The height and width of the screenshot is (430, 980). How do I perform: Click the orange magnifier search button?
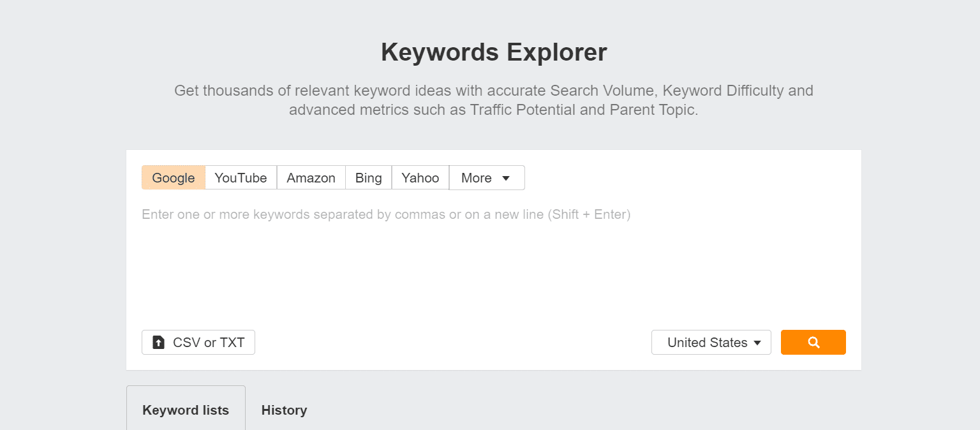tap(813, 342)
